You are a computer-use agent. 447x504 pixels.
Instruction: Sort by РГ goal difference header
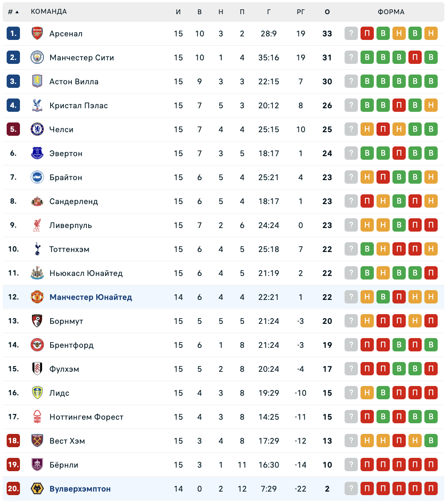(301, 12)
